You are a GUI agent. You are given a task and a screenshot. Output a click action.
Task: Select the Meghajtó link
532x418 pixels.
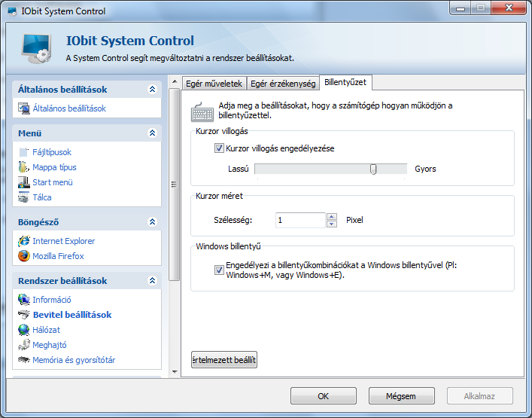(x=50, y=345)
